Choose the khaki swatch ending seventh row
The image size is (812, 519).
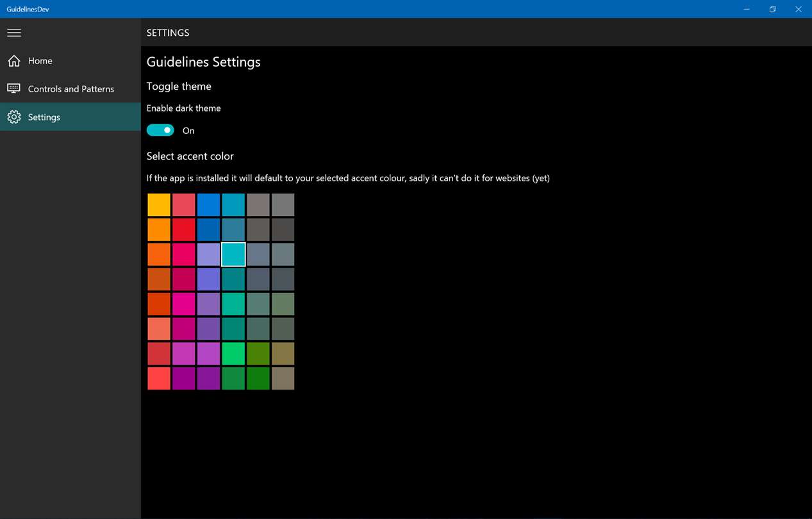[283, 354]
